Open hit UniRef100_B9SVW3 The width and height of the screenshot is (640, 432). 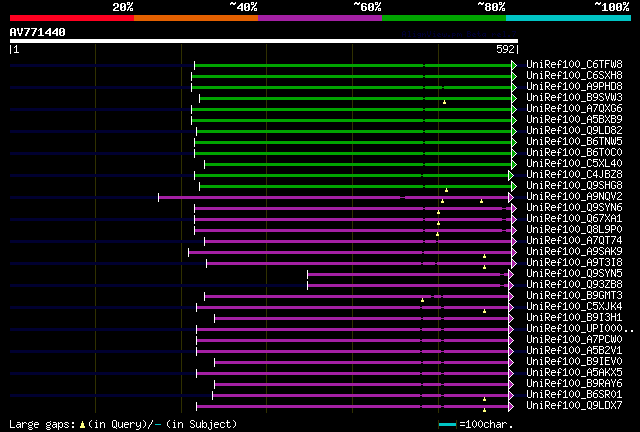(574, 98)
